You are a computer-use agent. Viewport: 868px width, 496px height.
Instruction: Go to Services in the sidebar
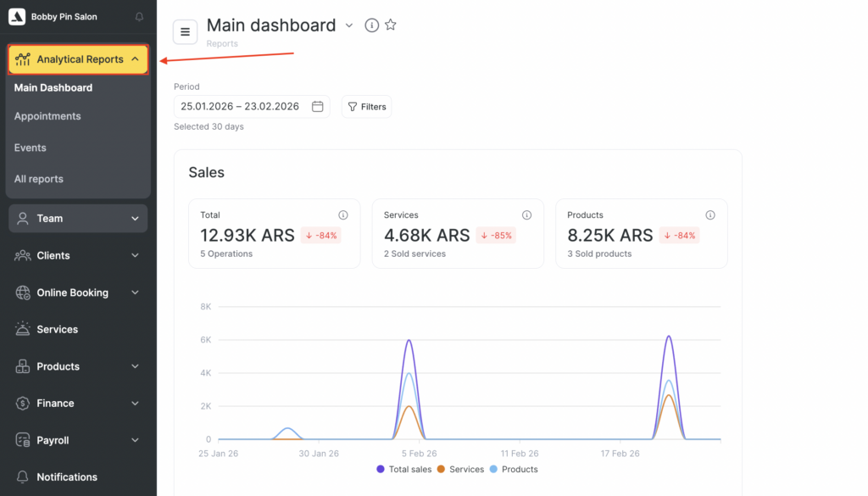click(57, 330)
